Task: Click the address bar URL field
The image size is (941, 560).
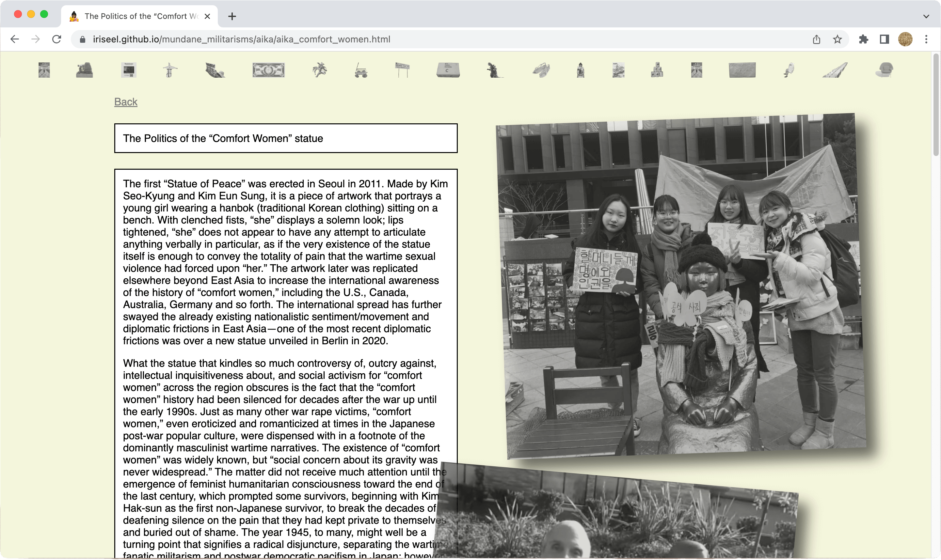Action: pyautogui.click(x=242, y=39)
